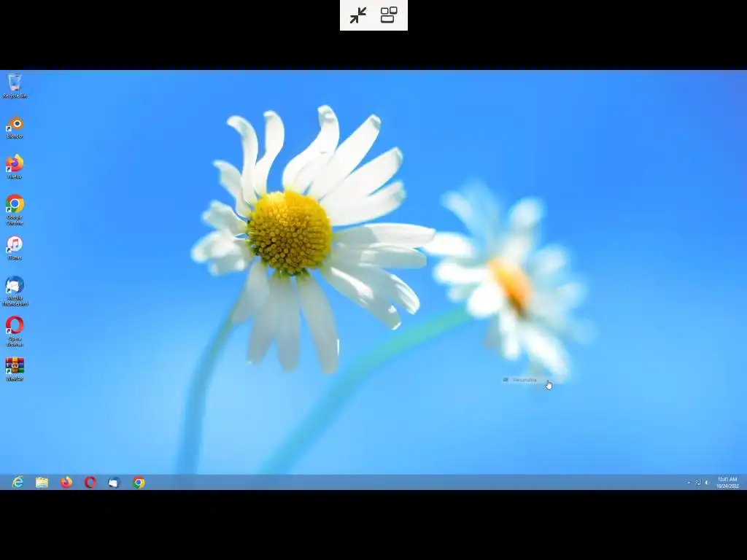Open the volume speaker tray icon
The image size is (747, 560).
(708, 483)
